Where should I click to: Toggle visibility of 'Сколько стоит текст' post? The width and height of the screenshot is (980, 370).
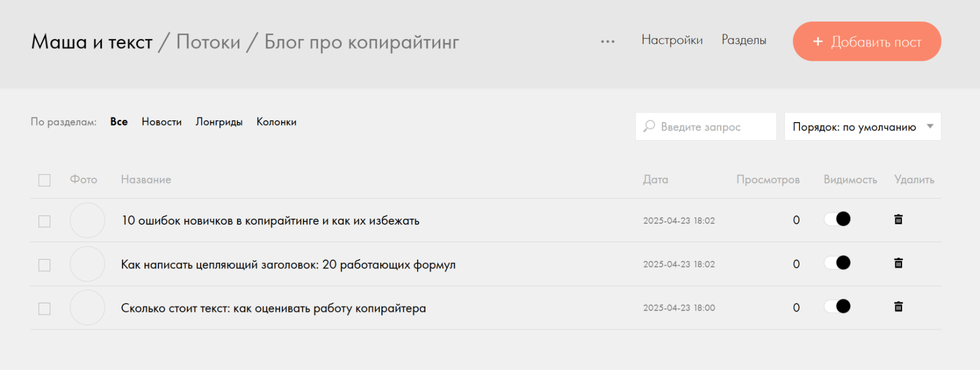[837, 306]
